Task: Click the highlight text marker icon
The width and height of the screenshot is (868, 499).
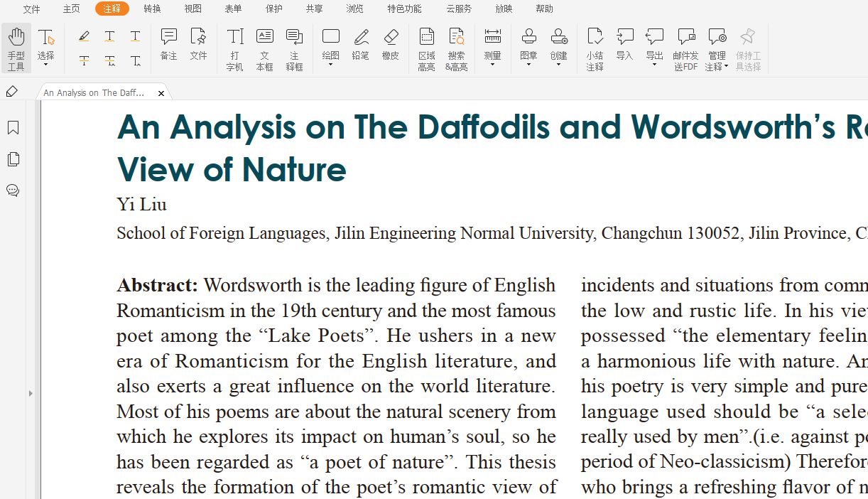Action: 84,36
